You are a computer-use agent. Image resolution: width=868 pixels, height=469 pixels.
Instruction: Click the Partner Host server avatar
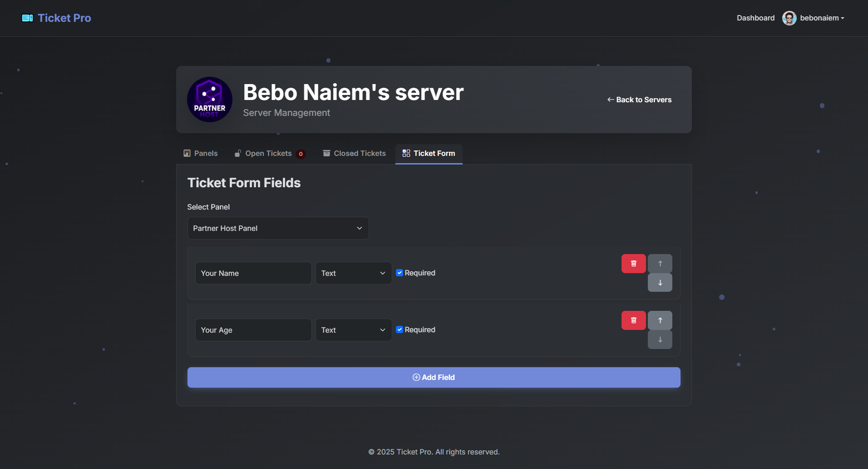click(x=209, y=100)
